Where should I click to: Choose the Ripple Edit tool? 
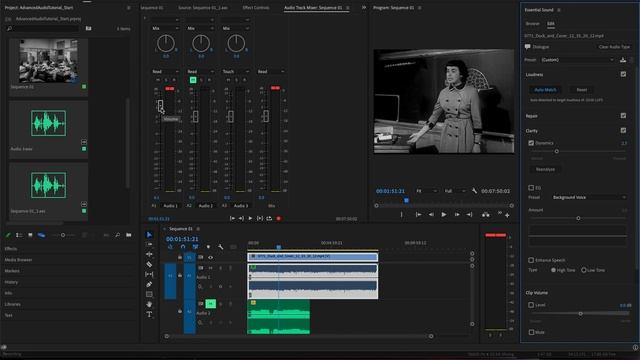point(149,254)
